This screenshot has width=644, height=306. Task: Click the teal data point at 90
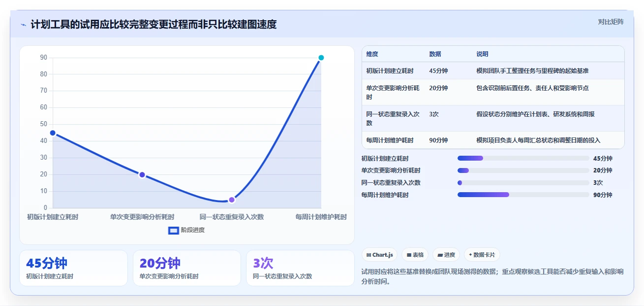(x=321, y=58)
